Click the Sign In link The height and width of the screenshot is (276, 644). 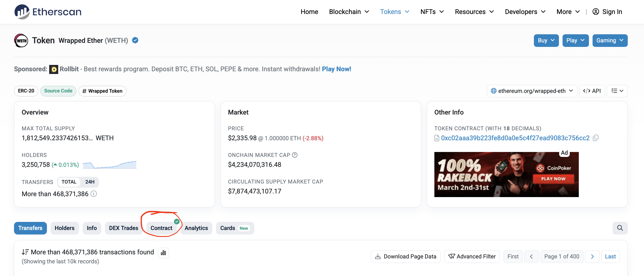tap(612, 12)
